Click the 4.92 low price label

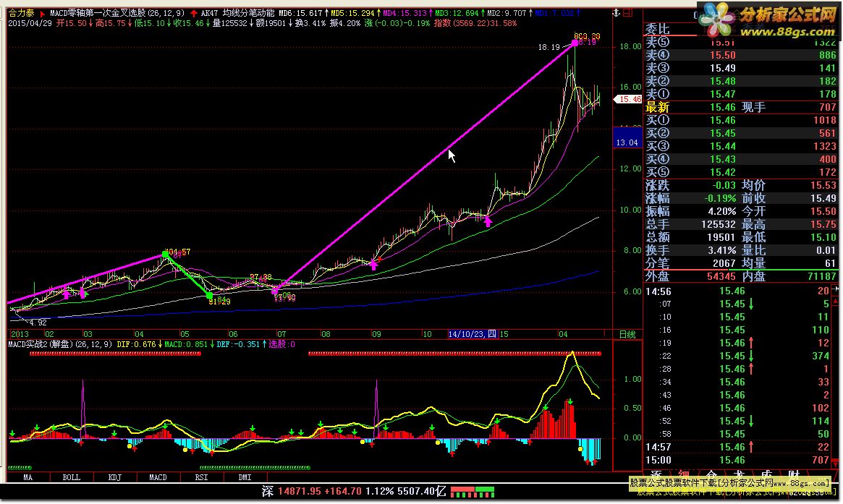(x=38, y=323)
